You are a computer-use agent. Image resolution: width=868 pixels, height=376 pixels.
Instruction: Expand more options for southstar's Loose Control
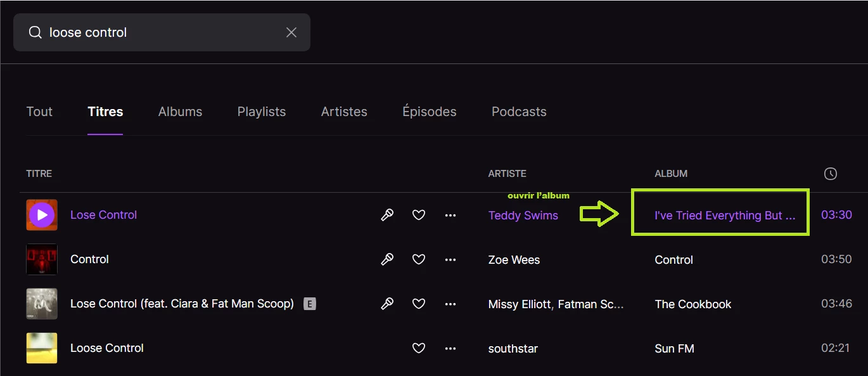[x=450, y=348]
